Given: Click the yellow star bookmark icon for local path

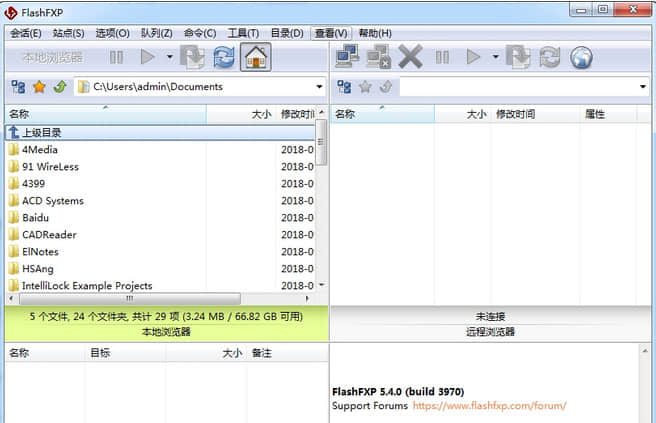Looking at the screenshot, I should click(x=40, y=87).
